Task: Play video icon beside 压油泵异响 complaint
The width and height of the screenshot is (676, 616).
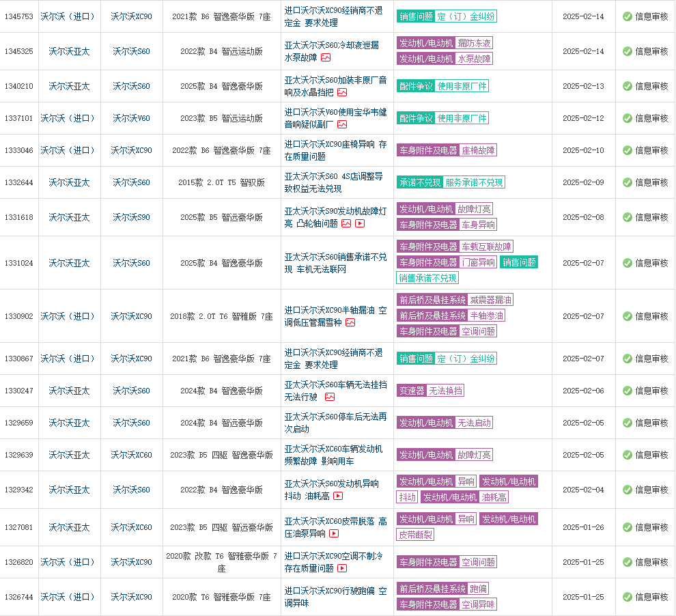Action: point(334,533)
